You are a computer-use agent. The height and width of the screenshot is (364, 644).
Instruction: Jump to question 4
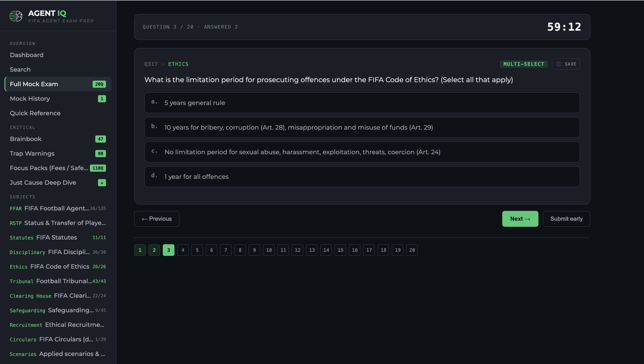(183, 250)
